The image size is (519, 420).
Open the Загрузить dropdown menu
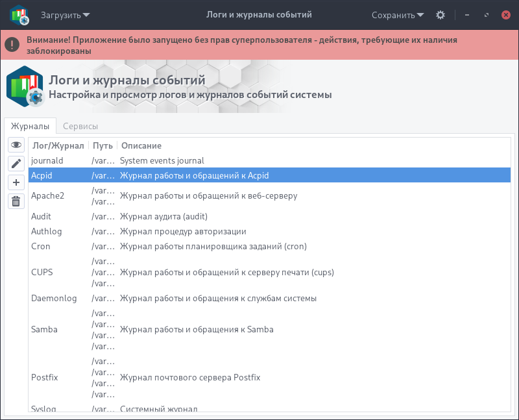[66, 15]
